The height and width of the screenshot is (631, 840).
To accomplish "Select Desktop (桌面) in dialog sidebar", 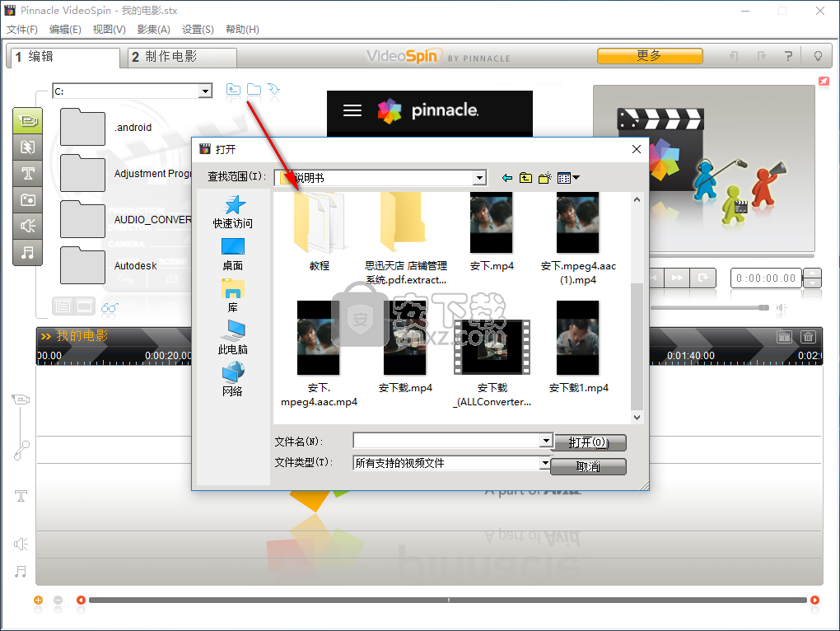I will tap(232, 255).
